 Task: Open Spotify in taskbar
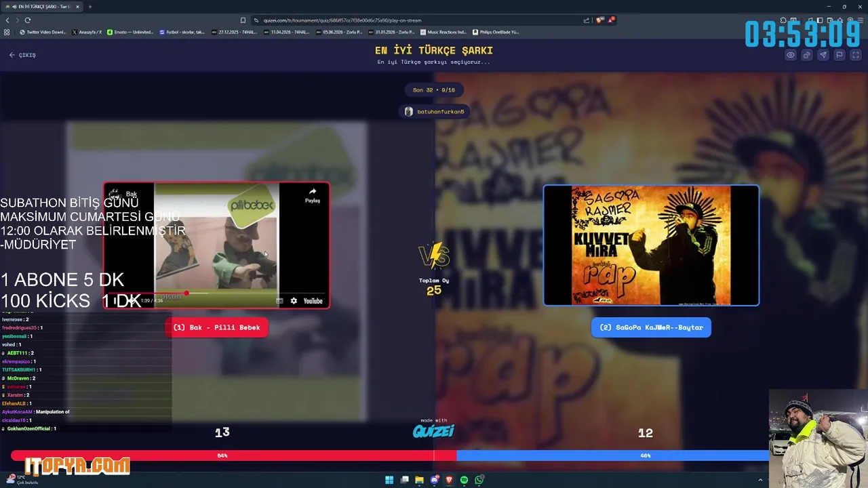pos(464,480)
